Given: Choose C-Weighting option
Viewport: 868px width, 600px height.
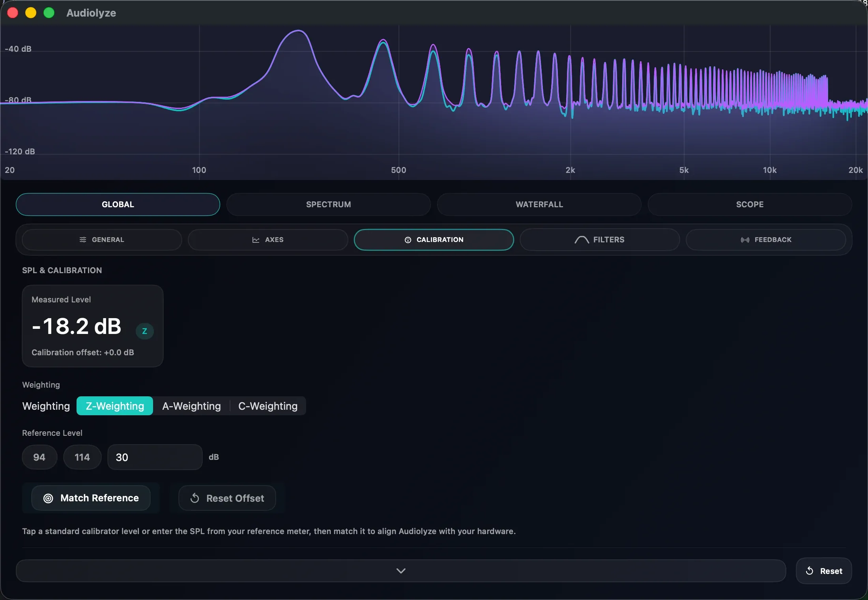Looking at the screenshot, I should [x=268, y=406].
